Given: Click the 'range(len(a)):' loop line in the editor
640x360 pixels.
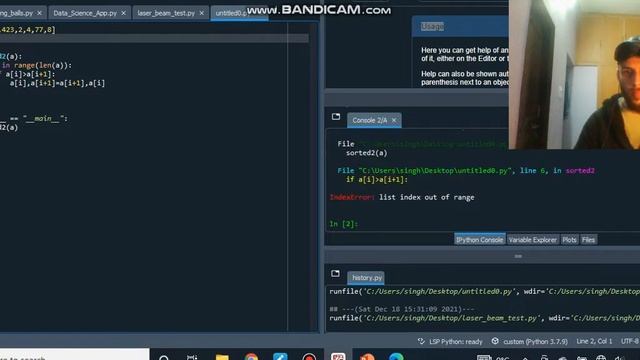Looking at the screenshot, I should coord(36,65).
